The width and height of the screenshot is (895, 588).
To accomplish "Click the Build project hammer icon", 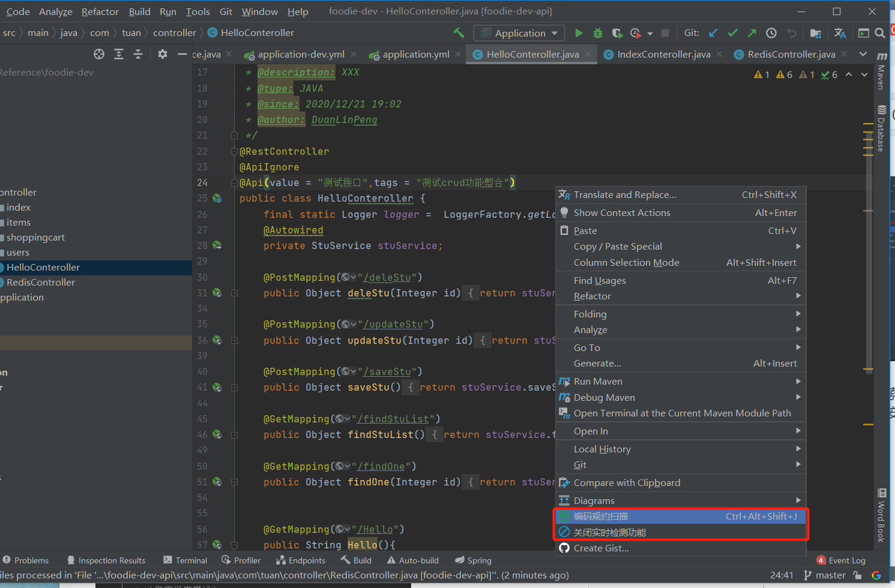I will [x=459, y=33].
